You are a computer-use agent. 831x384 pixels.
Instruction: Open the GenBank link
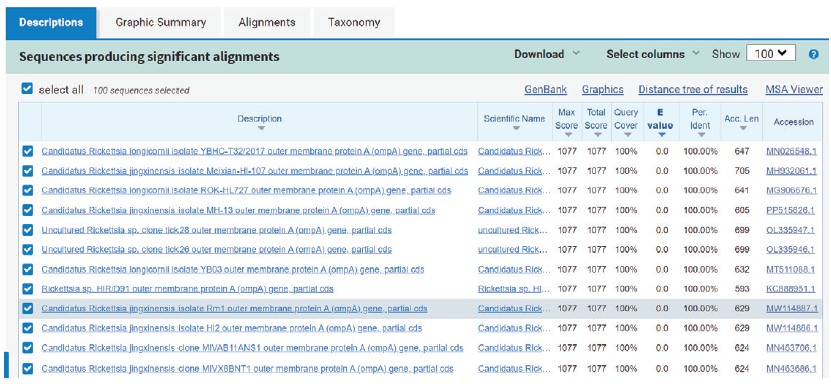click(x=545, y=90)
